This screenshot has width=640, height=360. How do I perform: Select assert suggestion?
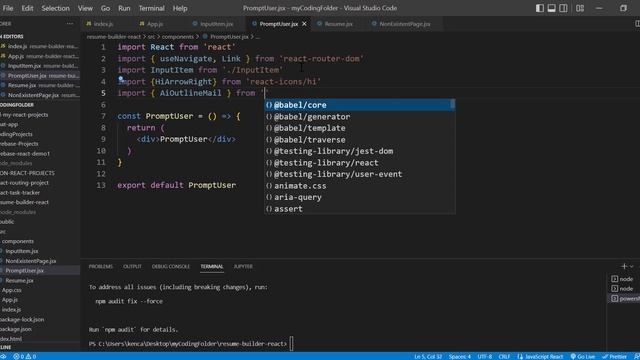pyautogui.click(x=360, y=209)
